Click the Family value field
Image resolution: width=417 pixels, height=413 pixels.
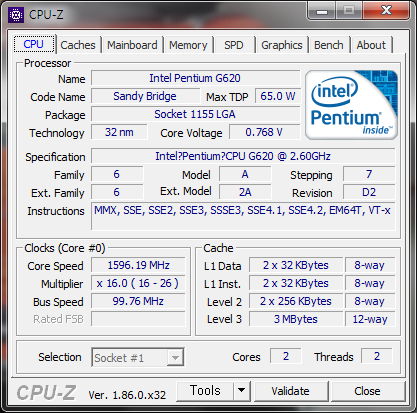[x=117, y=174]
